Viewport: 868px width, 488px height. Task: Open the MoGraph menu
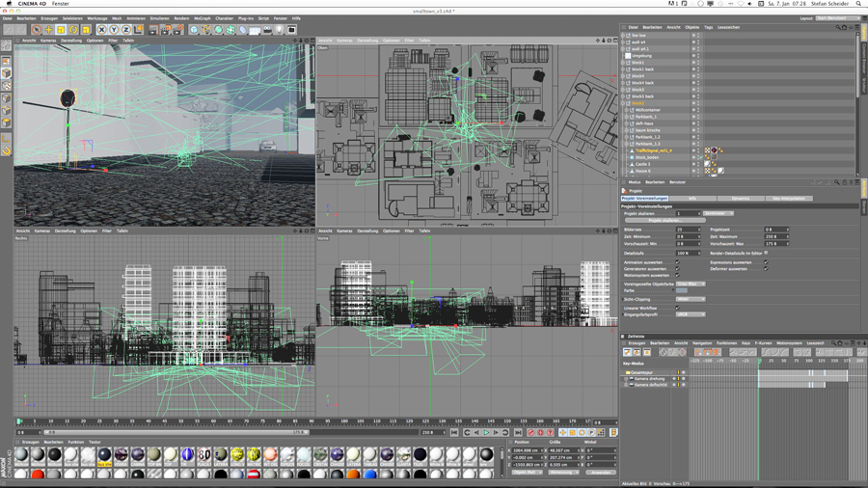202,18
